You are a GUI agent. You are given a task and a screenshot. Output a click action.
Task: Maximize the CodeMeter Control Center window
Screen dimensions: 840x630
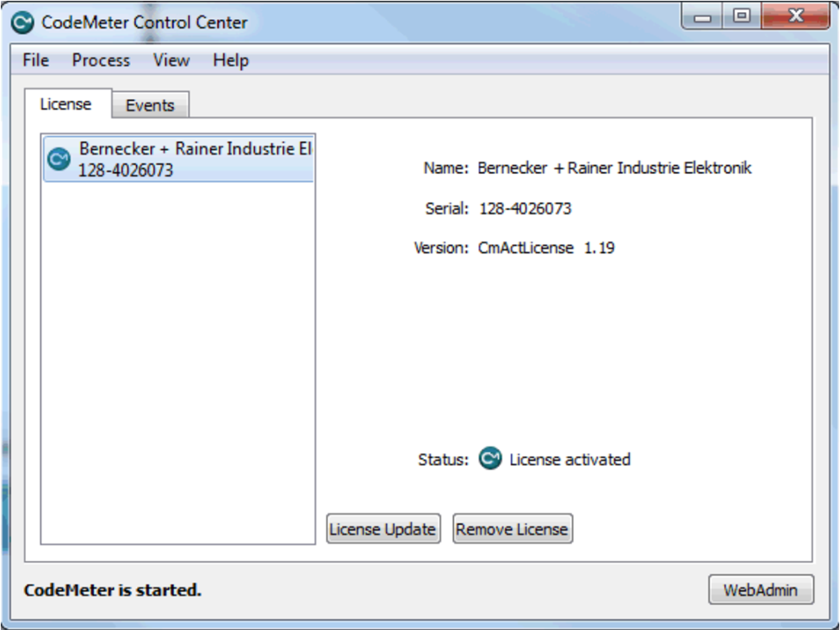[x=742, y=17]
